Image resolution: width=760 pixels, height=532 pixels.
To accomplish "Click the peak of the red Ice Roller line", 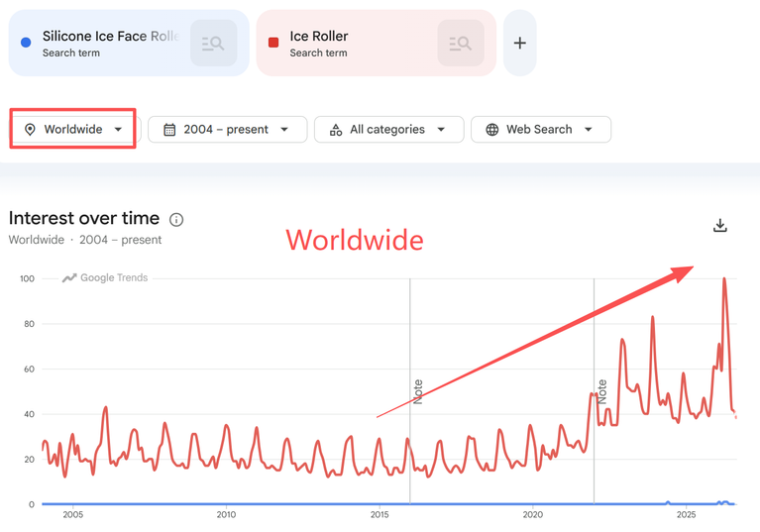I will [724, 278].
